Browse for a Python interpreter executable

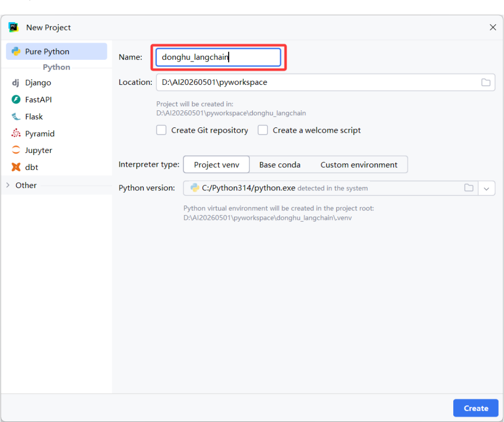(468, 188)
